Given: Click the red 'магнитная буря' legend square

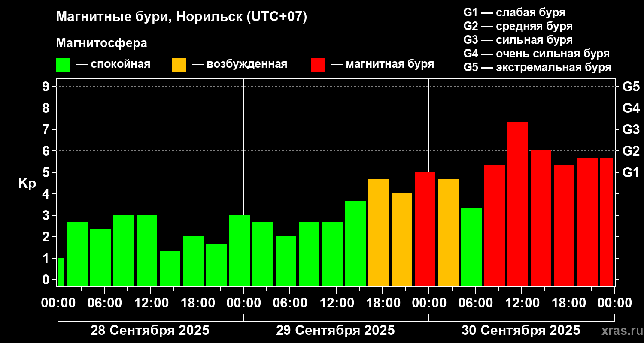Looking at the screenshot, I should (x=318, y=65).
